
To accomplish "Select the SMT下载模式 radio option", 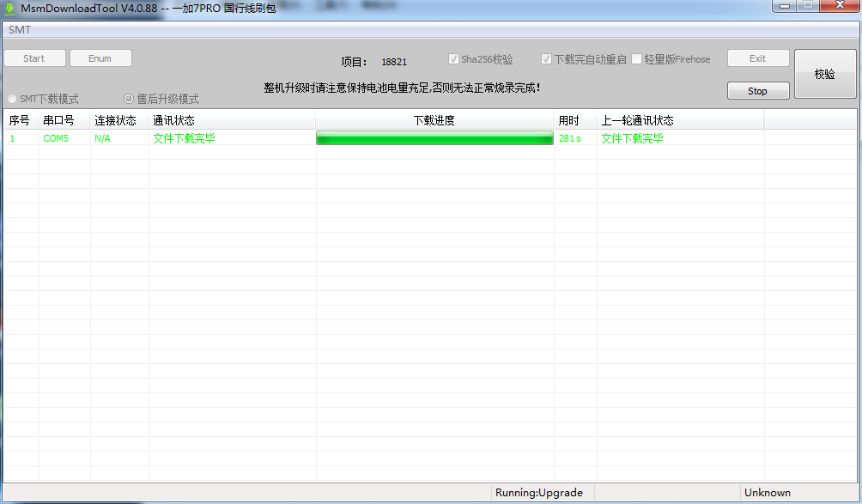I will [x=12, y=99].
